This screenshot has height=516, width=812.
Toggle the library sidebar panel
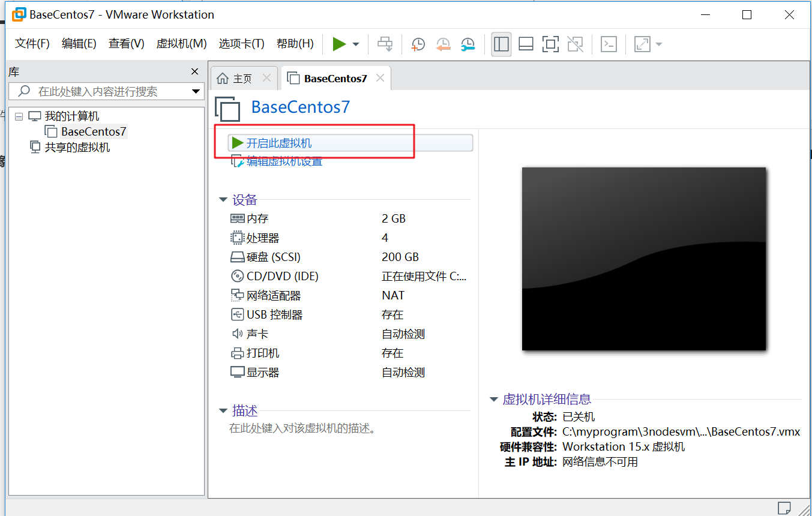pos(501,44)
